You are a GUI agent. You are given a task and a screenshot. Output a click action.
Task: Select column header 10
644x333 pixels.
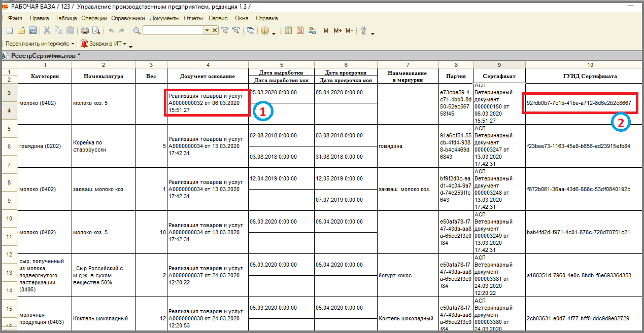[590, 65]
